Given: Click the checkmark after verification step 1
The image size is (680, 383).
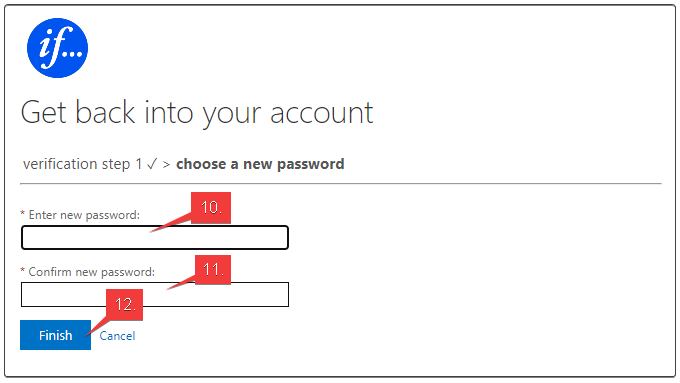Looking at the screenshot, I should (152, 164).
